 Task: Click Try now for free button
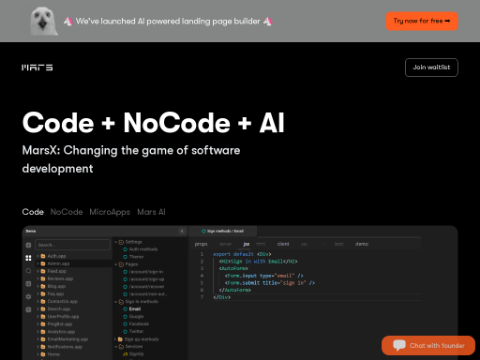point(422,21)
